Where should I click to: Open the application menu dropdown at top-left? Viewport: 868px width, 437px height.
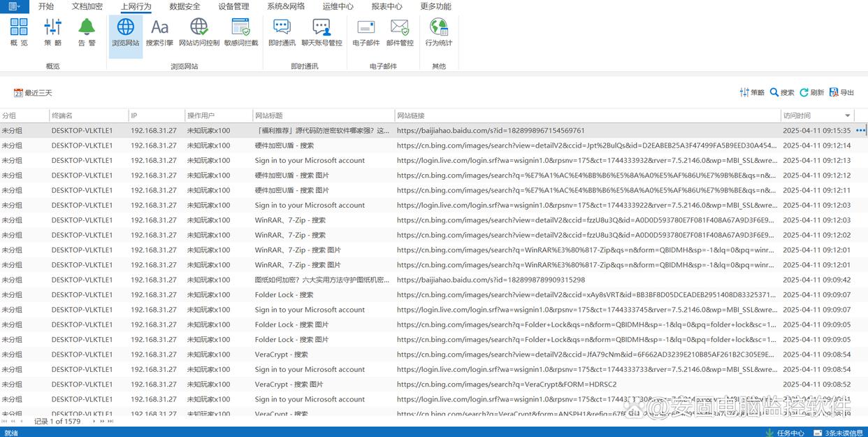(14, 6)
